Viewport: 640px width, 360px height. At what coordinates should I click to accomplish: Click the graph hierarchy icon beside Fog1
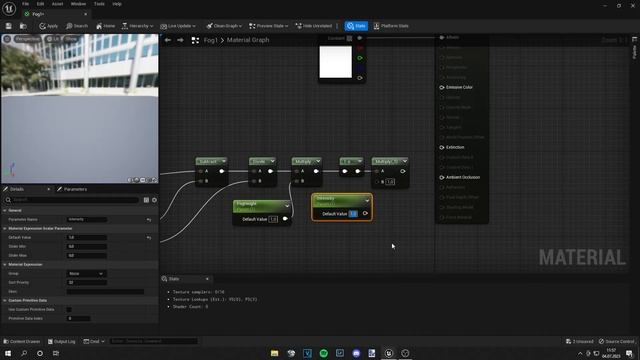[x=195, y=40]
